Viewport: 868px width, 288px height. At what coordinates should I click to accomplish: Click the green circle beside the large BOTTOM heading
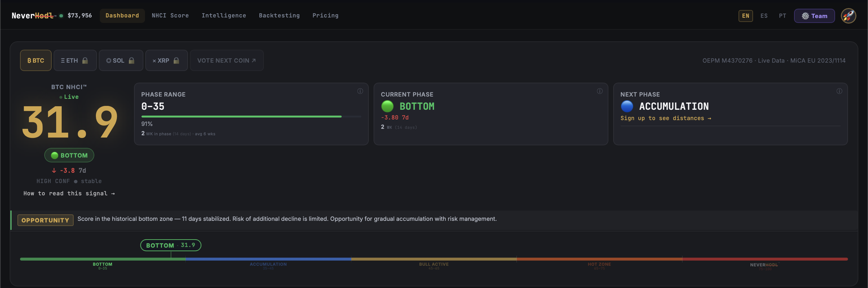pos(387,106)
